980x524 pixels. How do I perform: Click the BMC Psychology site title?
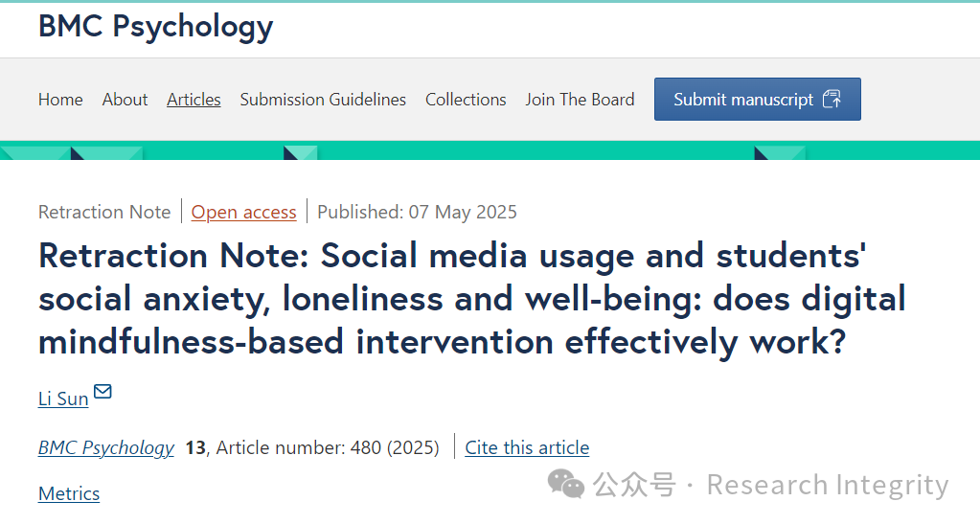(x=155, y=27)
